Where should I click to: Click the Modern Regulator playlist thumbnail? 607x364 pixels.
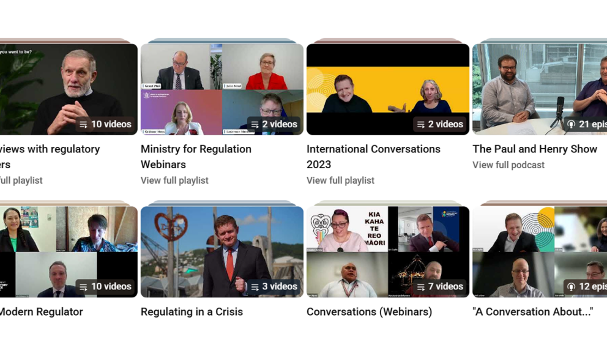click(69, 251)
